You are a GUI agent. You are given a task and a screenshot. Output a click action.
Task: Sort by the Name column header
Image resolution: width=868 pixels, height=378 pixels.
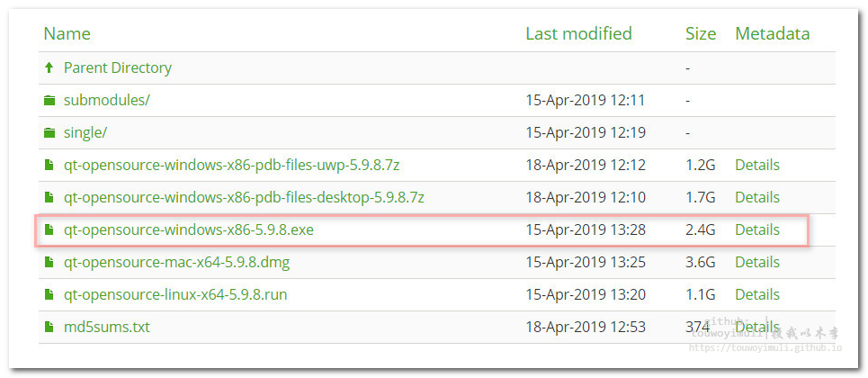(x=67, y=33)
